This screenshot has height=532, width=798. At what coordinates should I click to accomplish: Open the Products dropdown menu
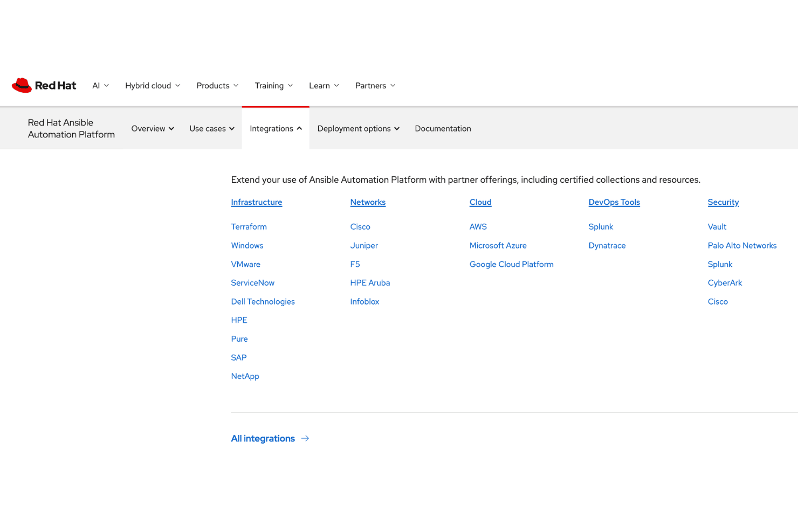(x=217, y=86)
